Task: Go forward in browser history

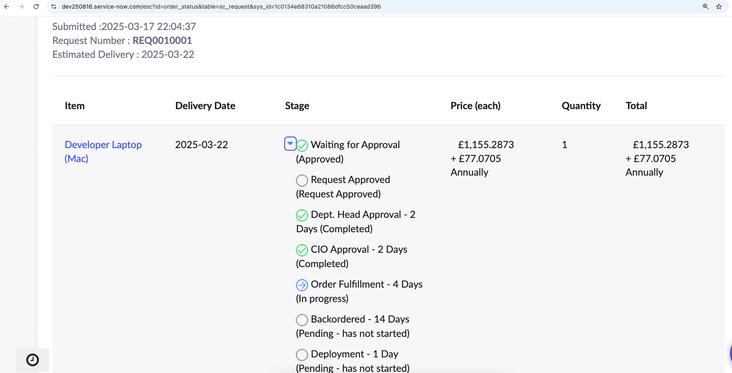Action: (21, 7)
